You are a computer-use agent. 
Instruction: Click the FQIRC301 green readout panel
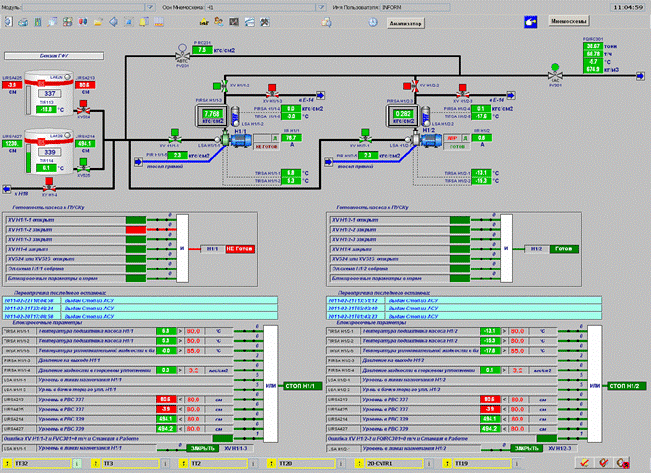[x=593, y=57]
